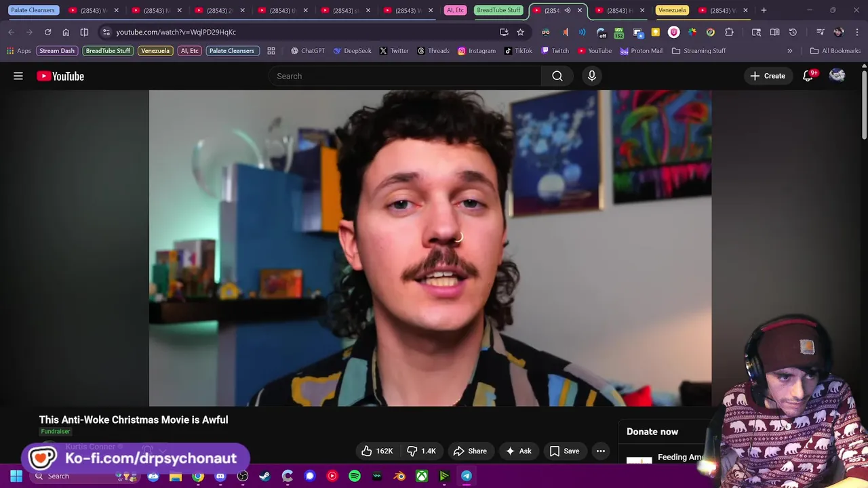Open Discord from the taskbar
The image size is (868, 488).
pyautogui.click(x=220, y=476)
